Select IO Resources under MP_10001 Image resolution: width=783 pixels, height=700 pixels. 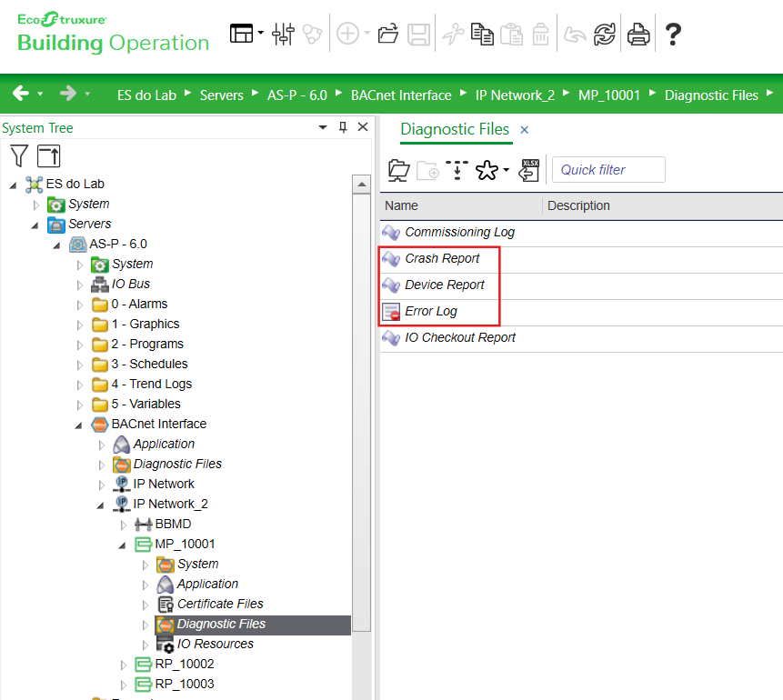click(215, 644)
